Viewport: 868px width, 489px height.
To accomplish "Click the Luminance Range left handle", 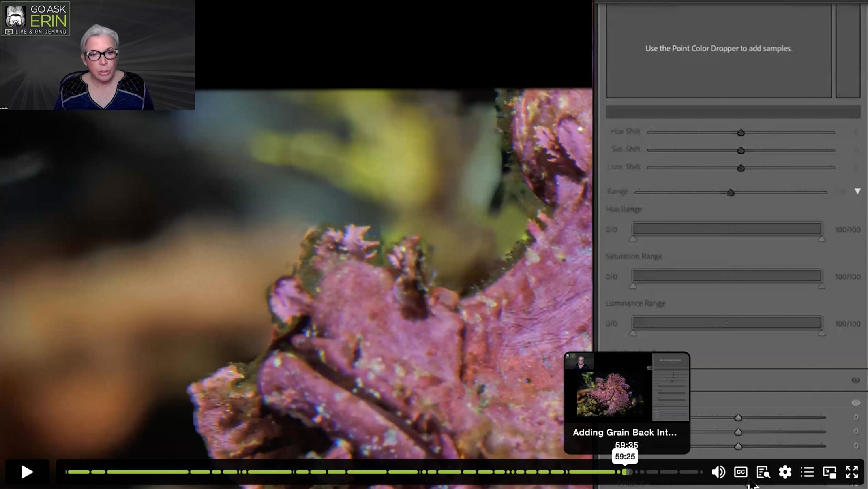I will [633, 333].
